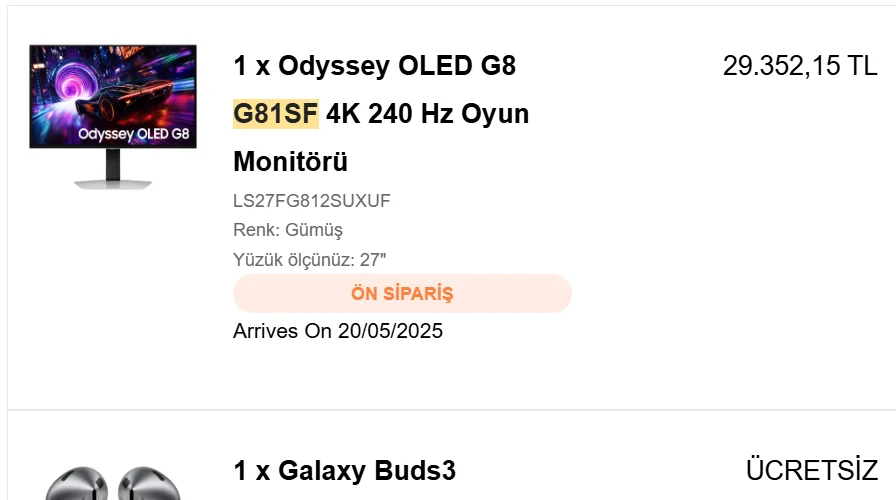The width and height of the screenshot is (896, 500).
Task: Click the quantity "1 x" before Odyssey OLED
Action: [x=251, y=67]
